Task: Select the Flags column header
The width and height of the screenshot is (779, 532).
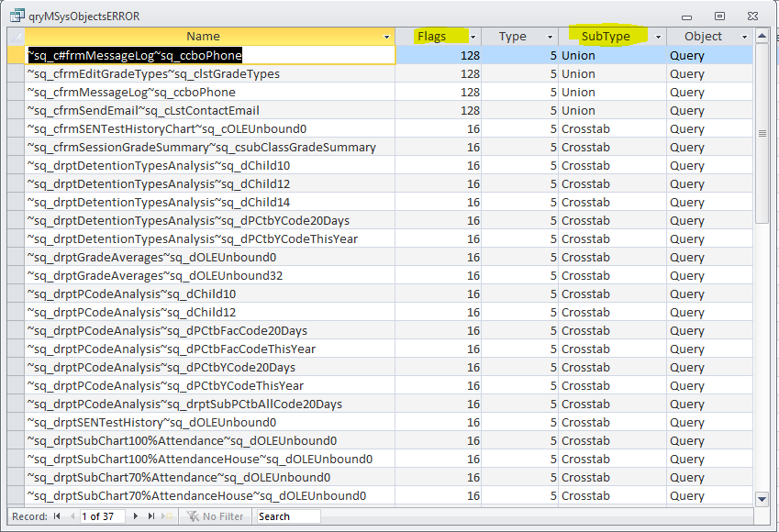Action: coord(432,37)
